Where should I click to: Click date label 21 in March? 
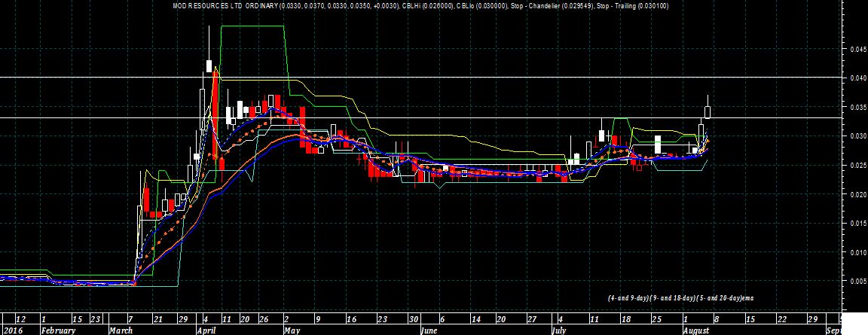pos(158,319)
